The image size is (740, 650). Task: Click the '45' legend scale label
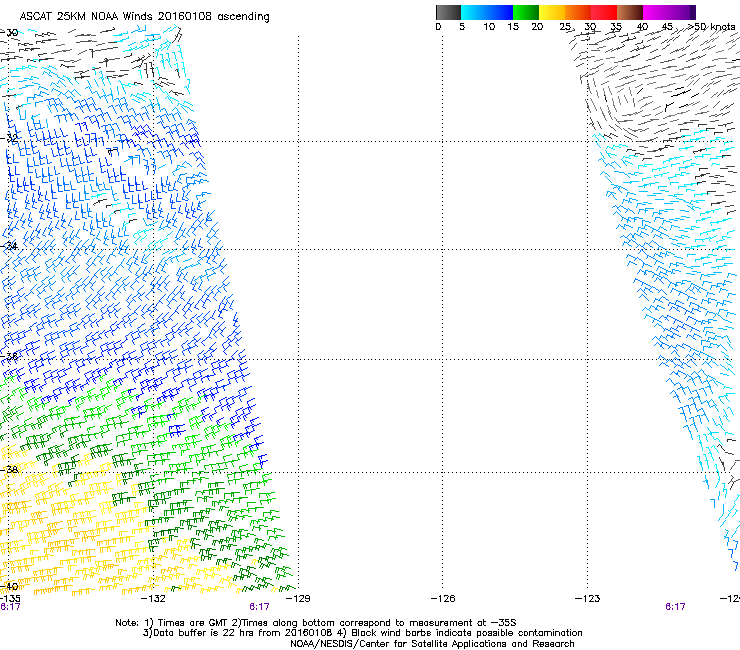pos(667,27)
